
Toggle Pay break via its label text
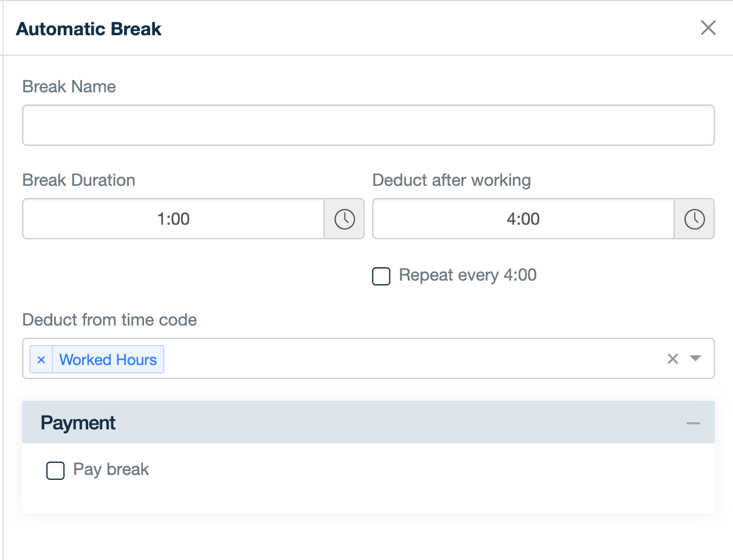(x=109, y=470)
